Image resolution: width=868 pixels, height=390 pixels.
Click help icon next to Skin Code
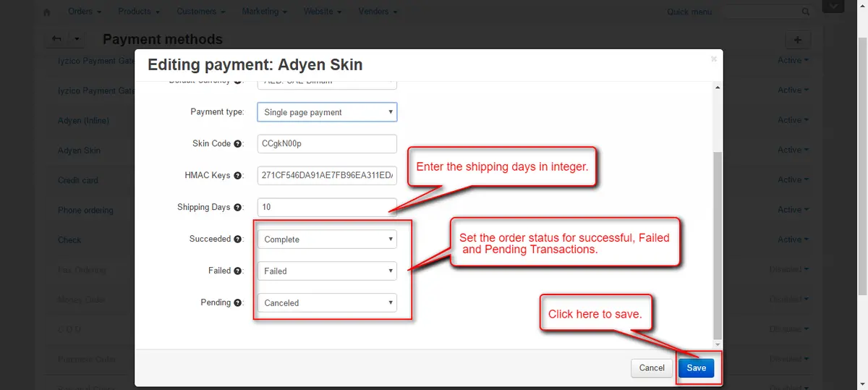tap(239, 144)
